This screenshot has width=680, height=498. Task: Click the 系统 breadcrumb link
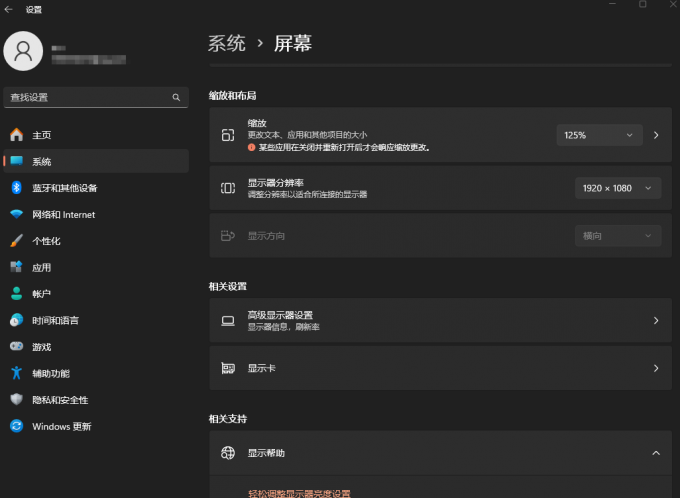pos(226,43)
